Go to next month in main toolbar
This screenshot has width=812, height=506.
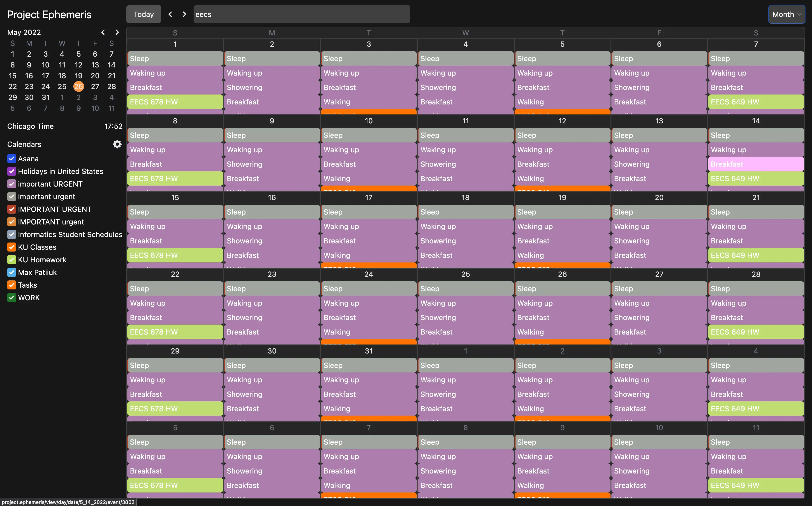pos(184,14)
